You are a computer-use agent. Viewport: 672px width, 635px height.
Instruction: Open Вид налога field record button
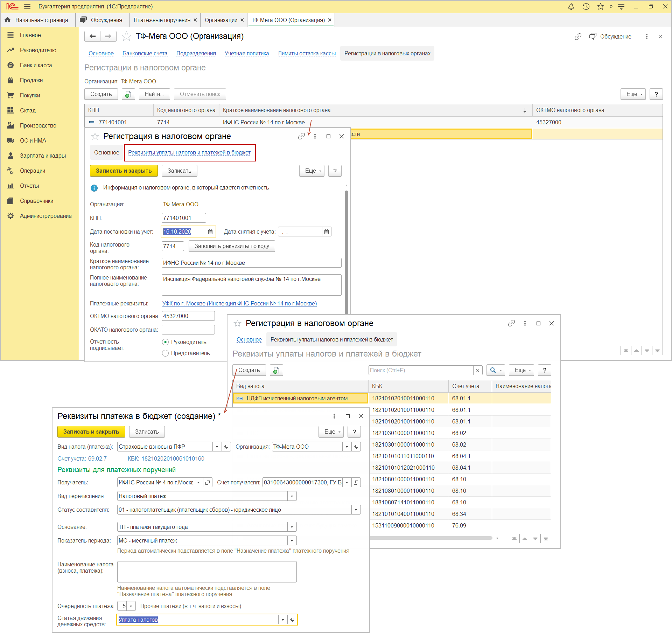click(226, 447)
